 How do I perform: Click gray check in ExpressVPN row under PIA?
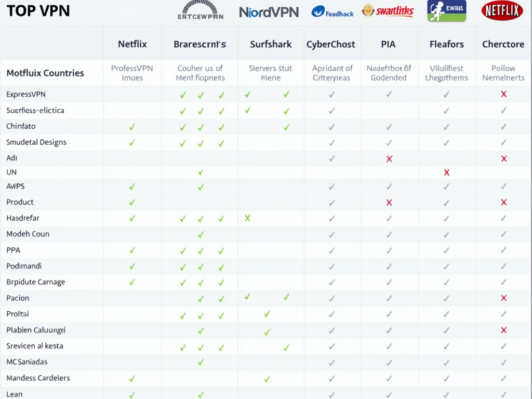(x=389, y=94)
